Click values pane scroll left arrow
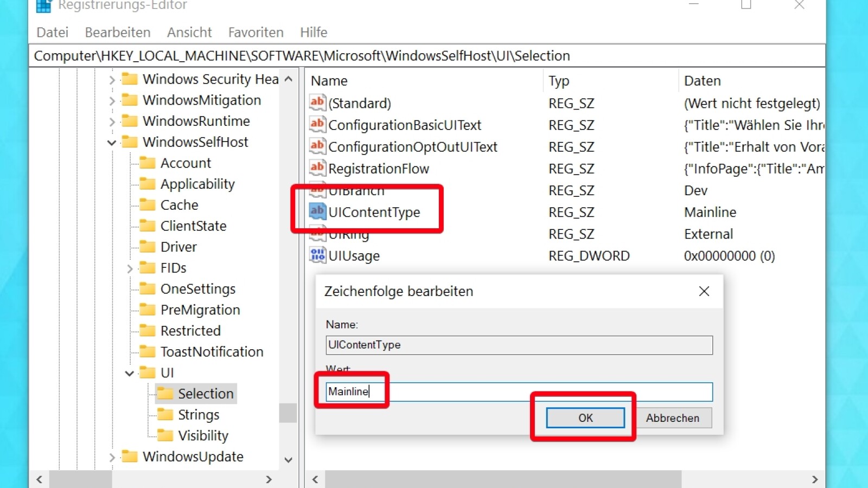Viewport: 868px width, 488px height. click(x=315, y=479)
